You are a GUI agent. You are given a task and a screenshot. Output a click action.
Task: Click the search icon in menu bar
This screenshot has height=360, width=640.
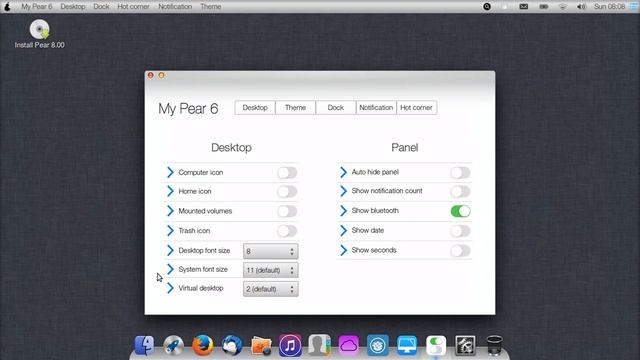487,7
